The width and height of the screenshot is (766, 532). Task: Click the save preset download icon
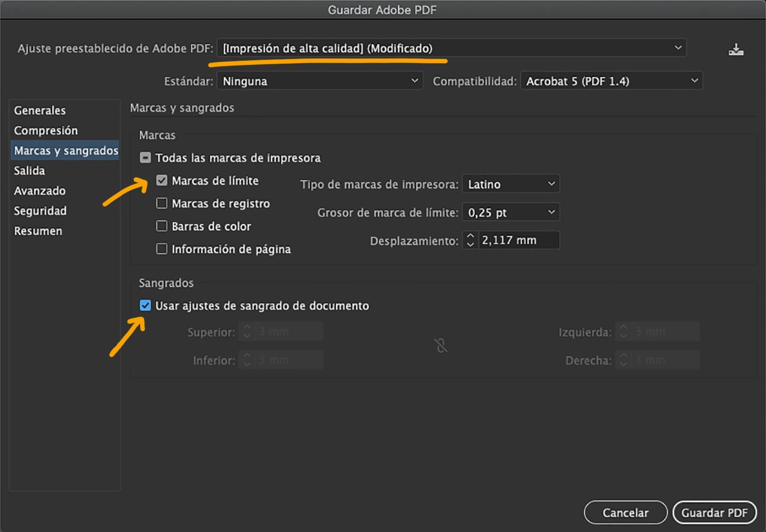point(736,49)
